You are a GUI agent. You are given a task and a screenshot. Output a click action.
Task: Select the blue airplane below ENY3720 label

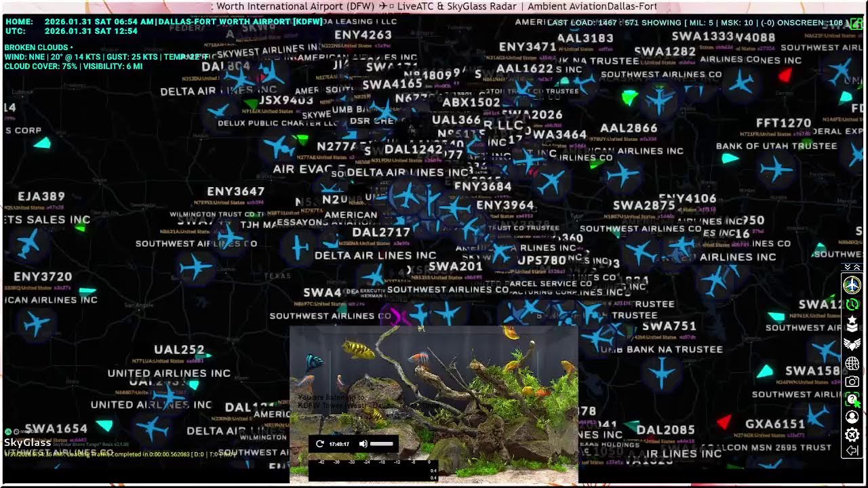click(37, 323)
